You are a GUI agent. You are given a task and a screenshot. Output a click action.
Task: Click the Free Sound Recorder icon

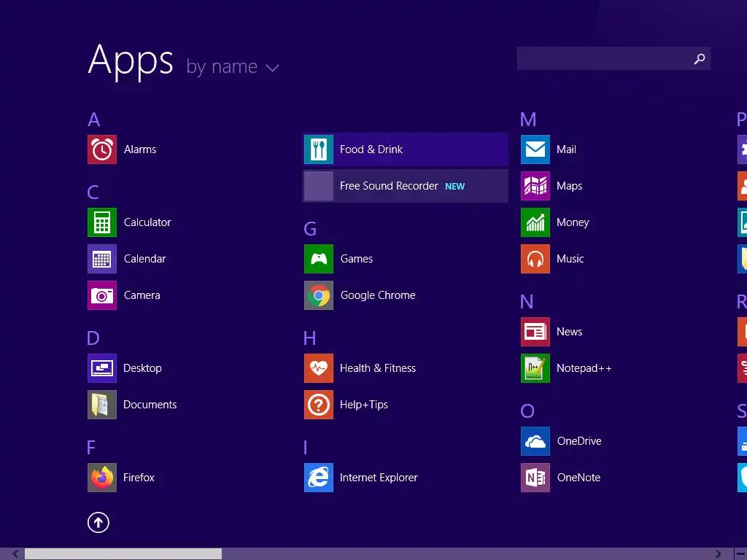(319, 186)
